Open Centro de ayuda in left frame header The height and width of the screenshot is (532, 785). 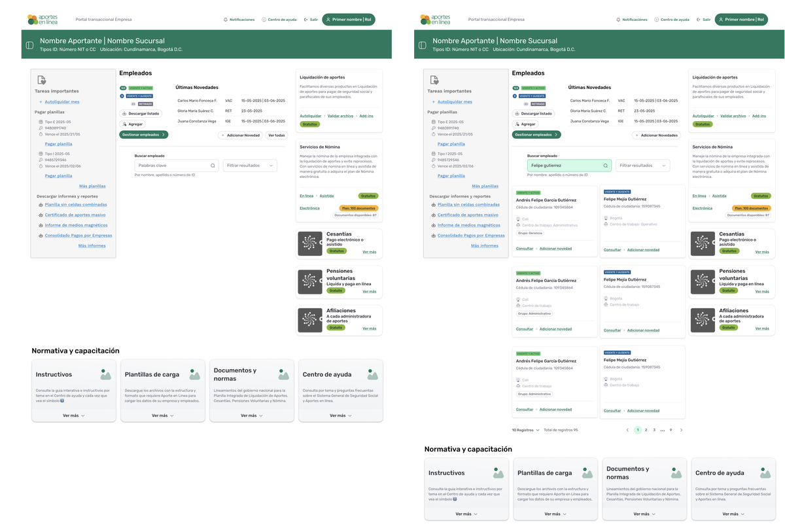(x=279, y=20)
